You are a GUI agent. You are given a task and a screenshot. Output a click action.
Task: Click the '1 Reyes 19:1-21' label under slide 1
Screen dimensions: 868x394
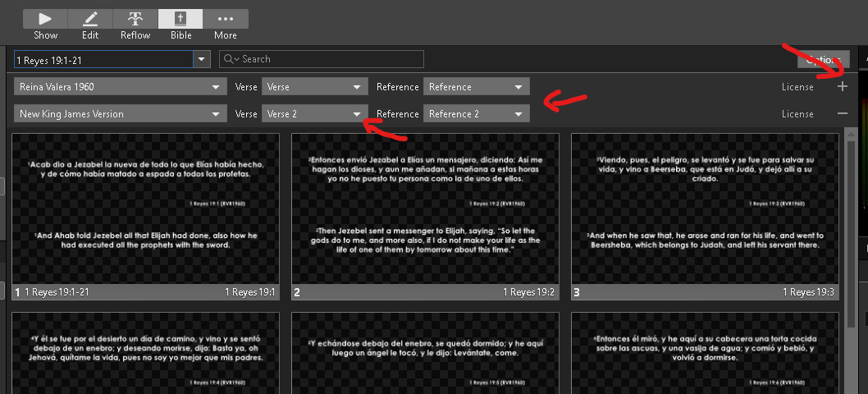tap(57, 292)
